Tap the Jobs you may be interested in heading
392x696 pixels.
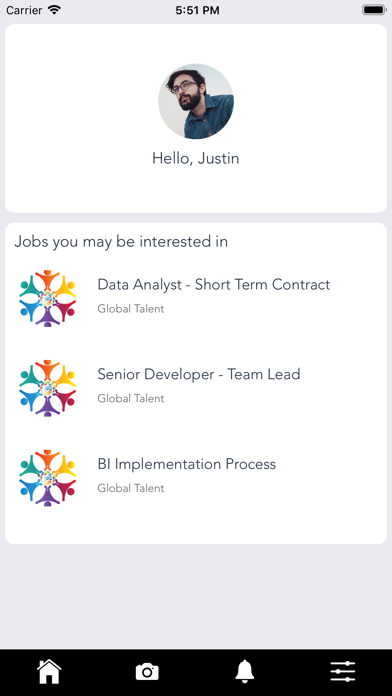tap(121, 242)
